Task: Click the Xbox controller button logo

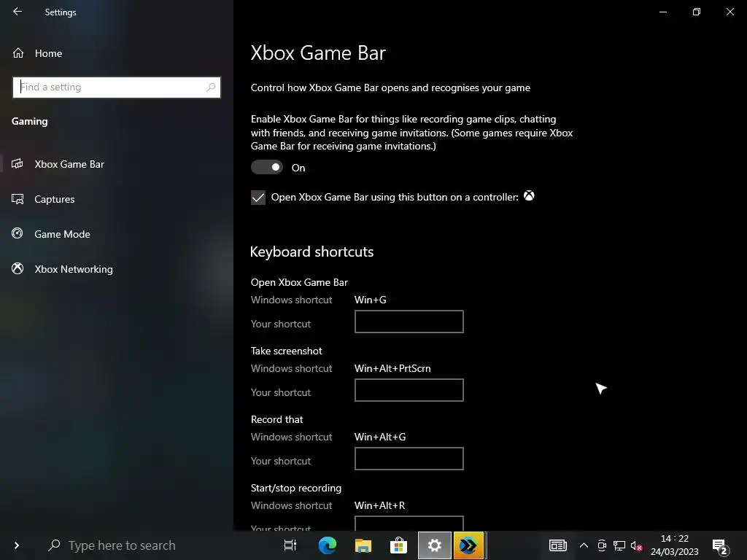Action: pos(529,195)
